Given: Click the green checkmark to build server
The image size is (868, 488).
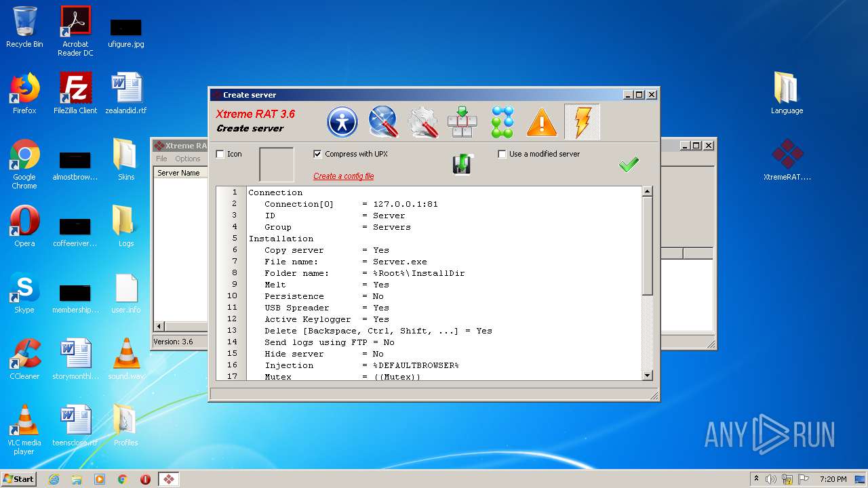Looking at the screenshot, I should pos(629,164).
